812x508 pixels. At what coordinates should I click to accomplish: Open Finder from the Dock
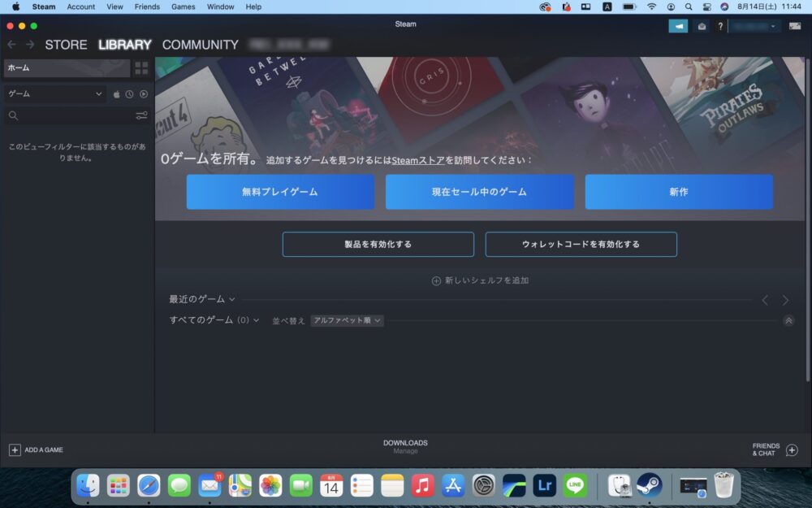[x=88, y=486]
